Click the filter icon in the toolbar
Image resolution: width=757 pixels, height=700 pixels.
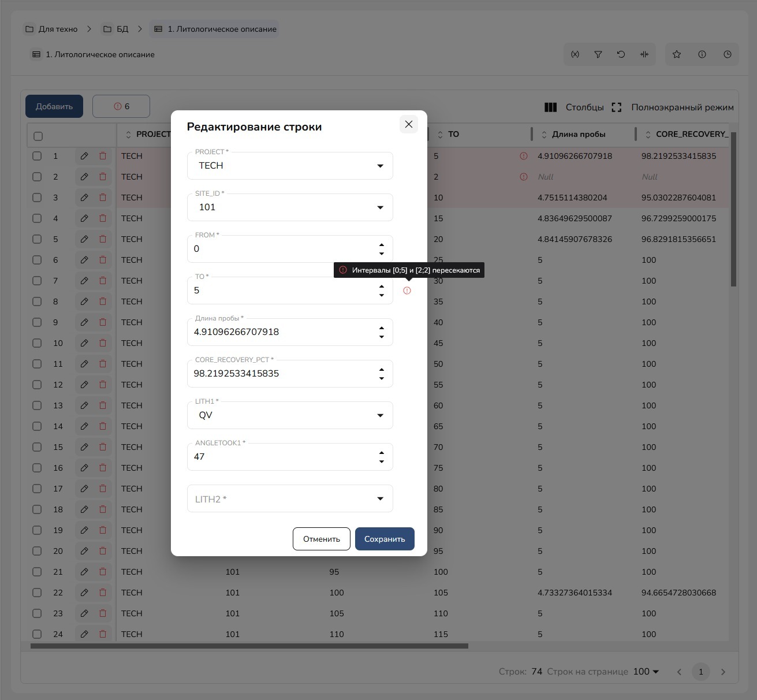pyautogui.click(x=598, y=54)
